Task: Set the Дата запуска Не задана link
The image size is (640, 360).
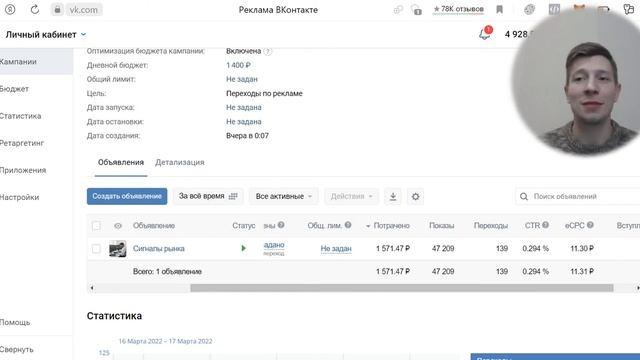Action: point(244,107)
